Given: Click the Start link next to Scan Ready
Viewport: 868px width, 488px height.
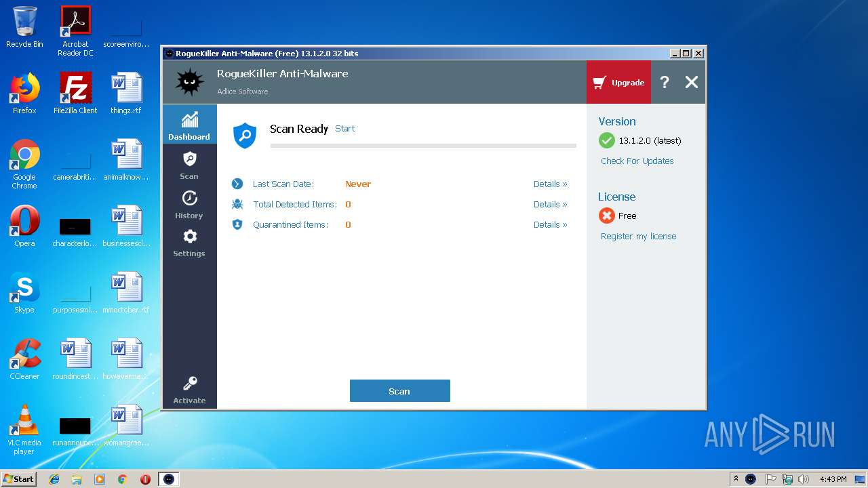Looking at the screenshot, I should [x=344, y=129].
